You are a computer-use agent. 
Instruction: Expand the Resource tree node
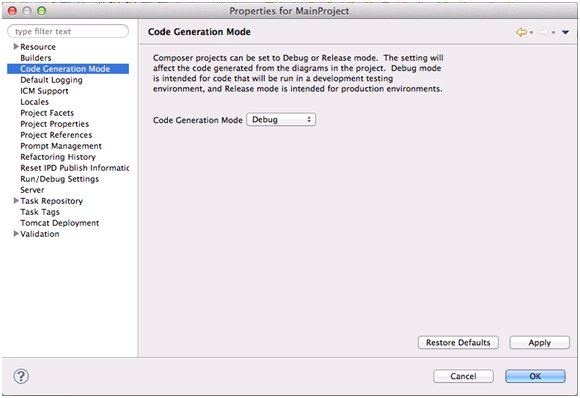(x=16, y=46)
